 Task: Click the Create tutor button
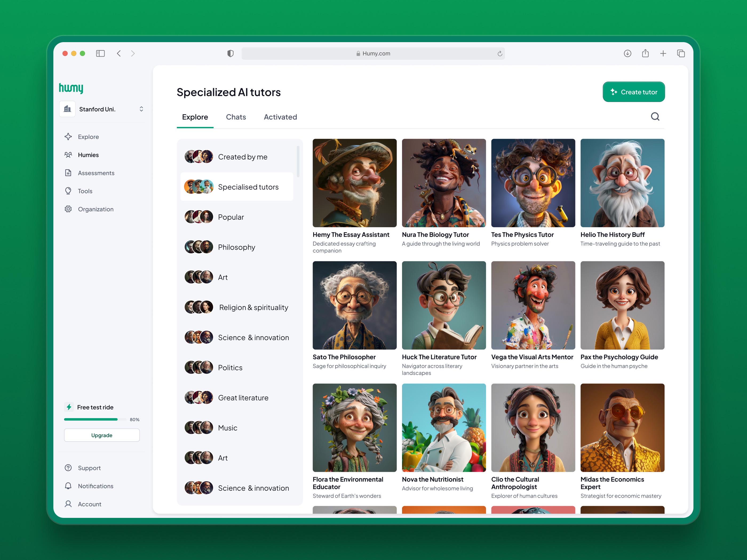tap(634, 92)
